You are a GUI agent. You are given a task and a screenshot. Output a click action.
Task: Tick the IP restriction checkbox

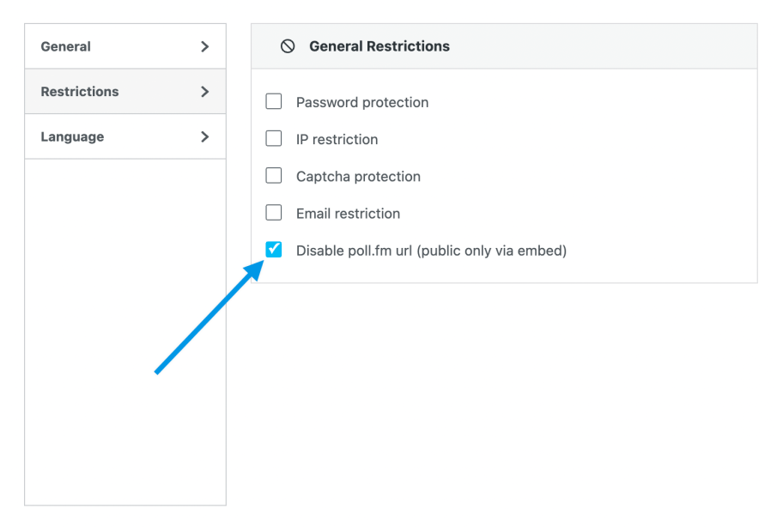point(274,139)
